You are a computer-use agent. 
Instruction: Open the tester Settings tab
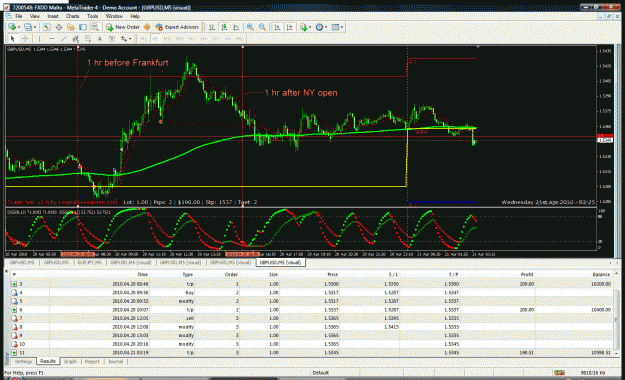[24, 361]
